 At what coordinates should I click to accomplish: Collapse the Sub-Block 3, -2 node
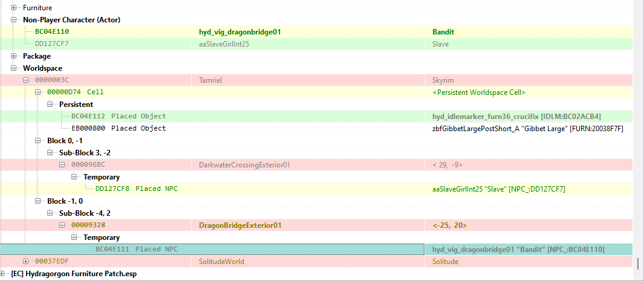[50, 153]
